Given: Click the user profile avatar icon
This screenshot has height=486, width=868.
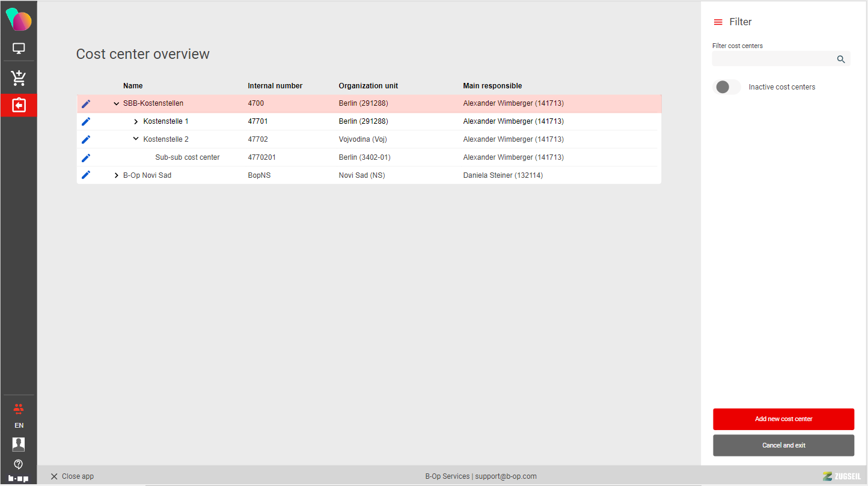Looking at the screenshot, I should (19, 445).
